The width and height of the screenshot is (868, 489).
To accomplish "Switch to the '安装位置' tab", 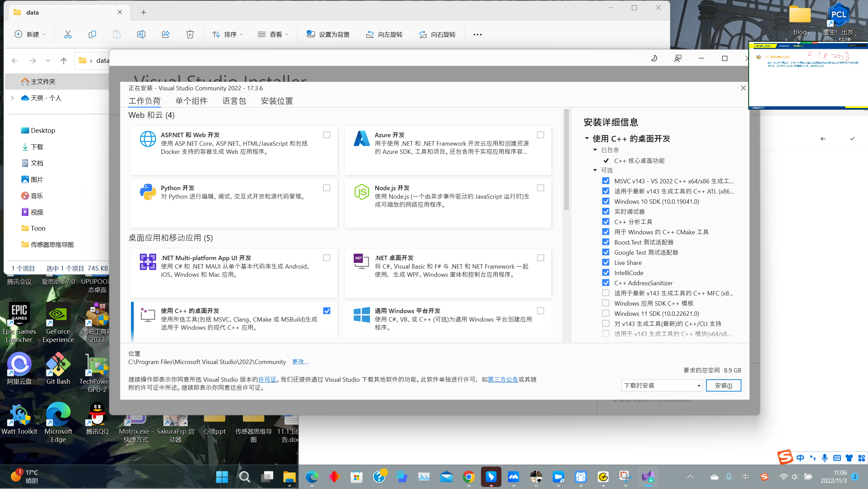I will click(277, 101).
